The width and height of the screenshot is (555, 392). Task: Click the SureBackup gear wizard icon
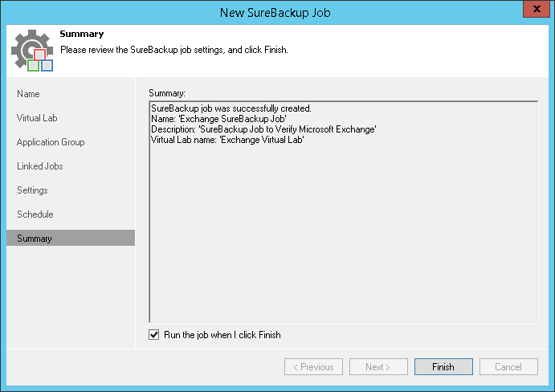[32, 51]
